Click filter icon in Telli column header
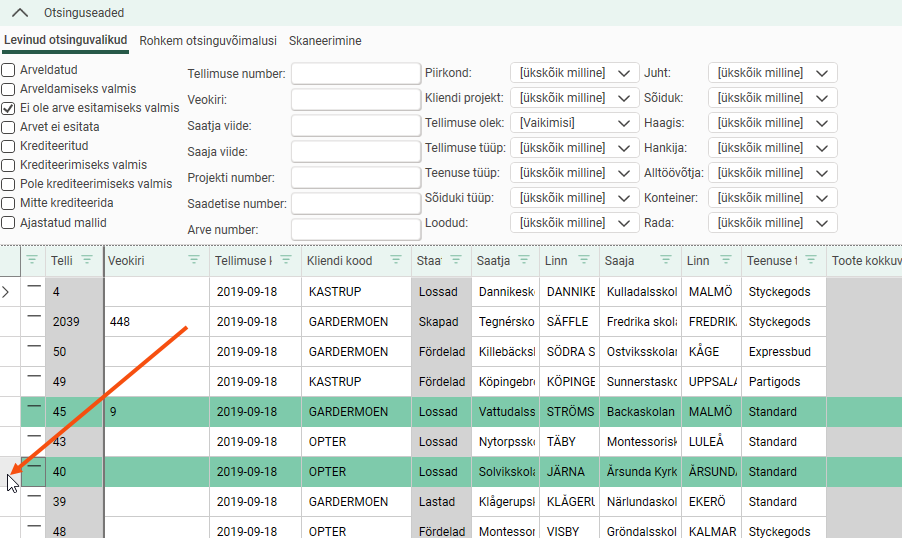The image size is (902, 538). pyautogui.click(x=87, y=261)
